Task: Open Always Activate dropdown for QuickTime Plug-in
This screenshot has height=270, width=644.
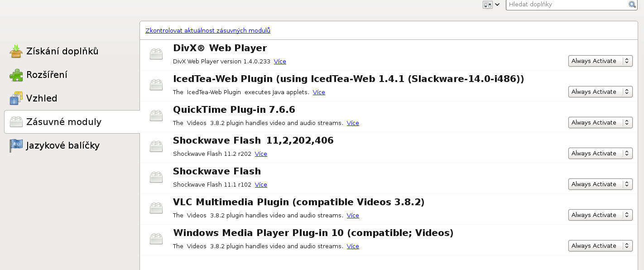Action: click(600, 123)
